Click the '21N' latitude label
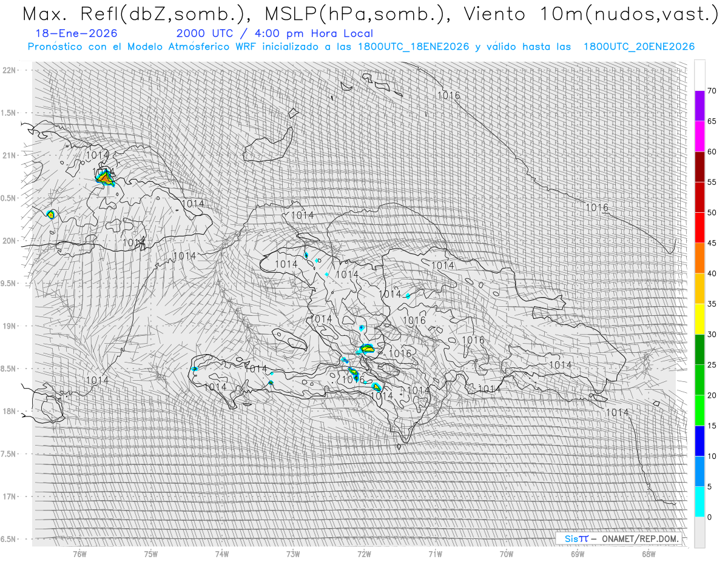The image size is (728, 562). [x=10, y=155]
